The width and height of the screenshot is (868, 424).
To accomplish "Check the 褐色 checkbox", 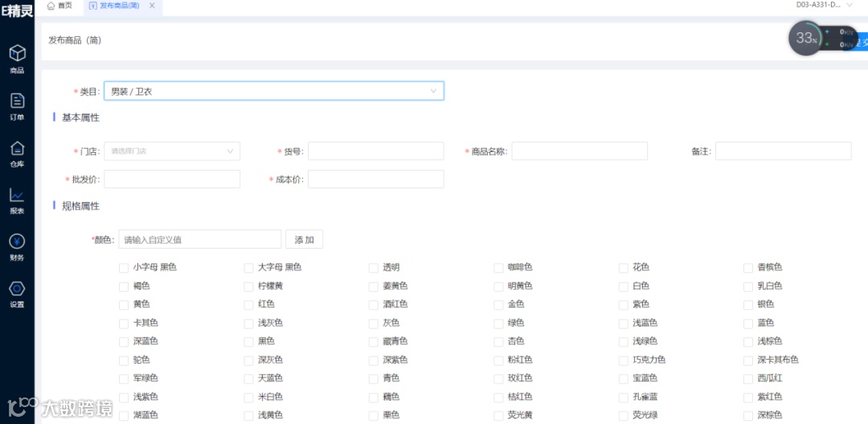I will coord(124,286).
